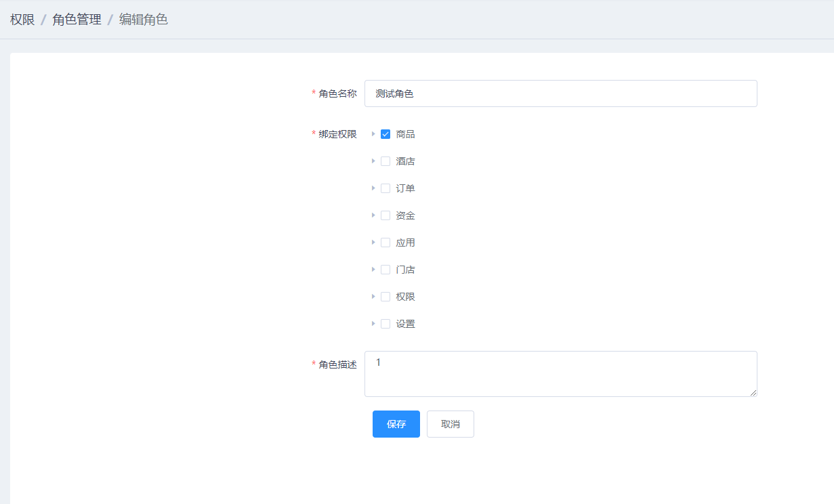Screen dimensions: 834x504
Task: Select the 应用 permission checkbox
Action: pos(385,243)
